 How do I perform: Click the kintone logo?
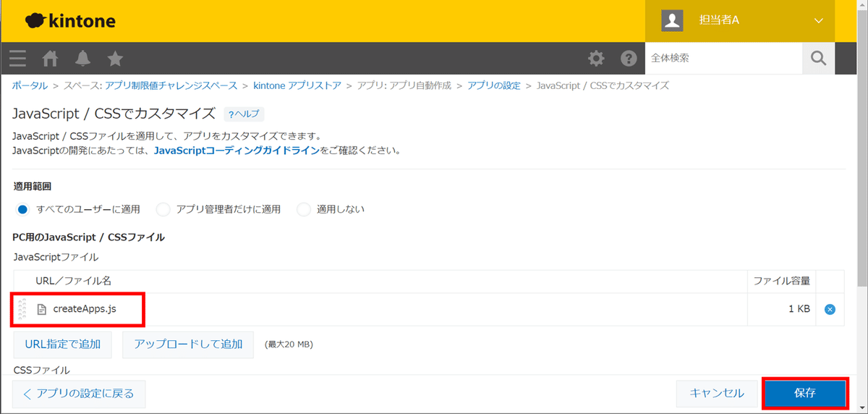(70, 21)
